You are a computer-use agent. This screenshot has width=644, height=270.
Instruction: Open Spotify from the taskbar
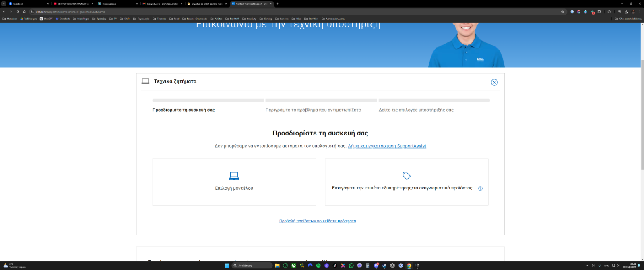click(318, 266)
